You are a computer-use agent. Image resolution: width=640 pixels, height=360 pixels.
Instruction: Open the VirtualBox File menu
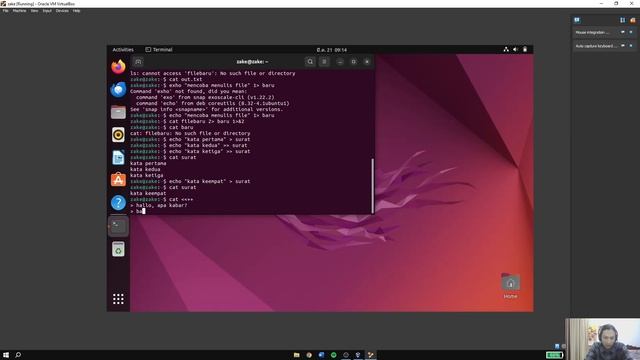click(6, 11)
